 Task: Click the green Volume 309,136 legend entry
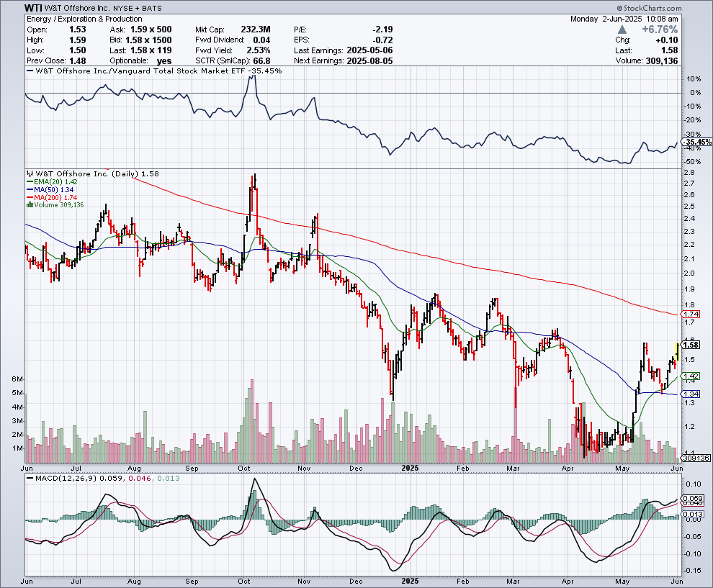pos(55,205)
